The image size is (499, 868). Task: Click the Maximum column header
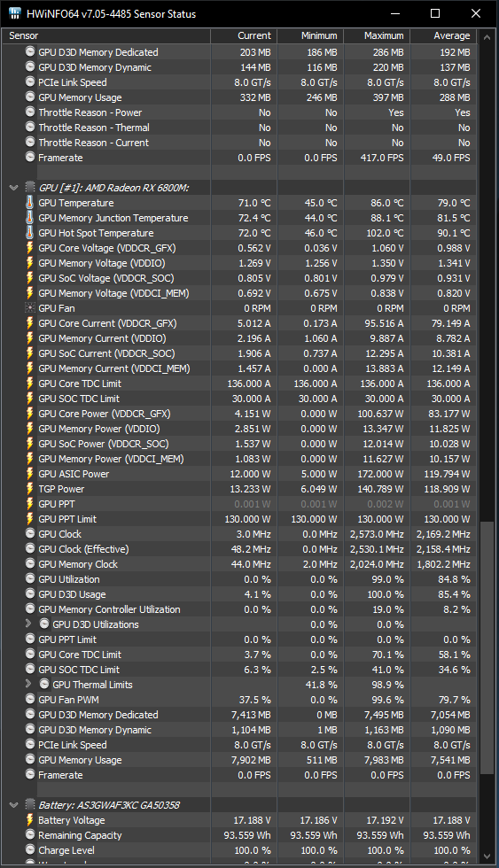pos(377,35)
